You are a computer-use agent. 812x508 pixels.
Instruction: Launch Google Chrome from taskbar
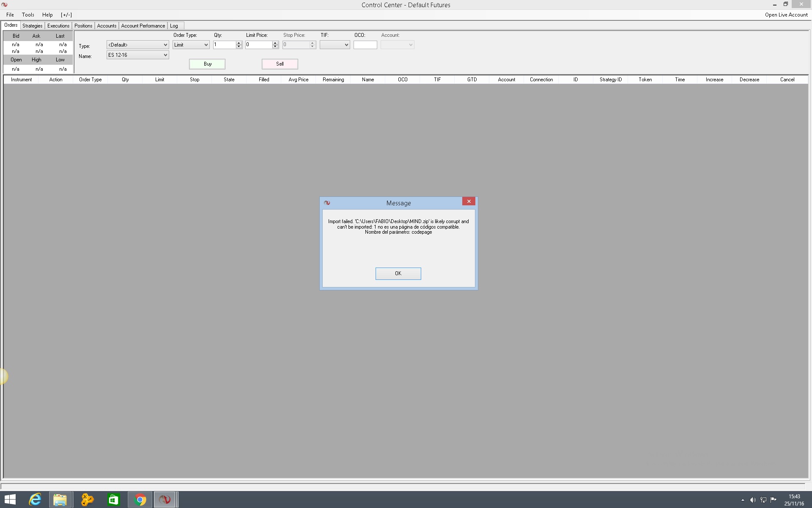tap(140, 500)
